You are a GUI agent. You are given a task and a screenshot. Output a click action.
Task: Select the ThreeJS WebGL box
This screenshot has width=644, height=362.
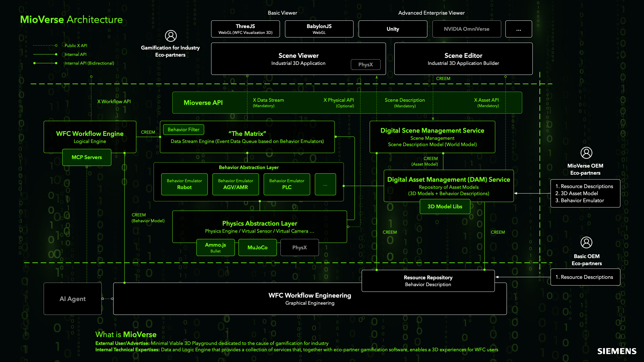click(245, 29)
